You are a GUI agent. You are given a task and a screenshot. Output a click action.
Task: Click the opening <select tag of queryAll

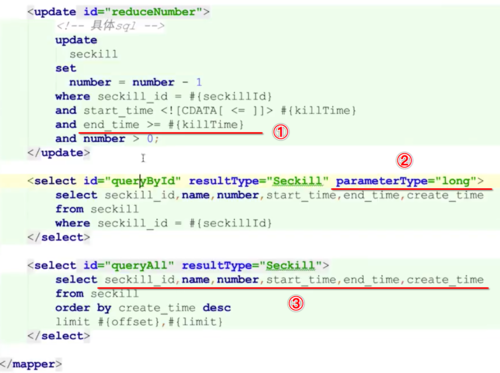(52, 265)
